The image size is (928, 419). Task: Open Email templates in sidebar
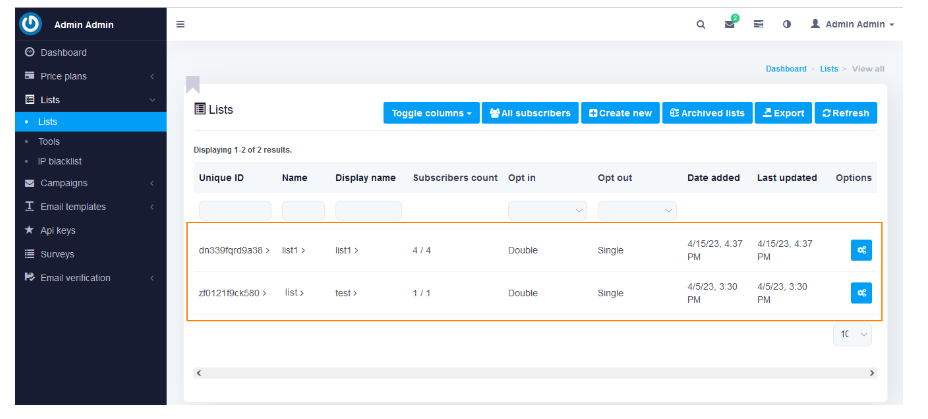click(73, 207)
